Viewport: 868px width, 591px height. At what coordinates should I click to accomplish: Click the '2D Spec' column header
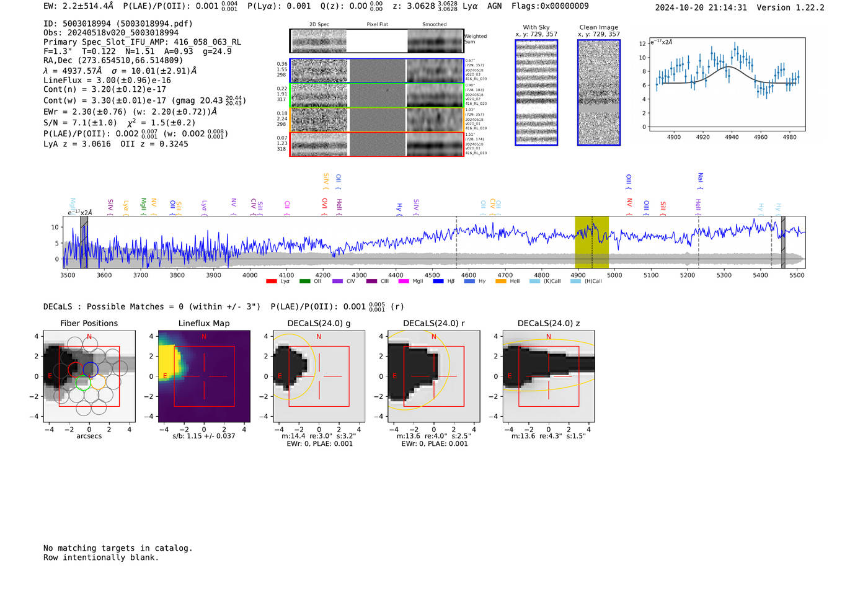pyautogui.click(x=319, y=25)
